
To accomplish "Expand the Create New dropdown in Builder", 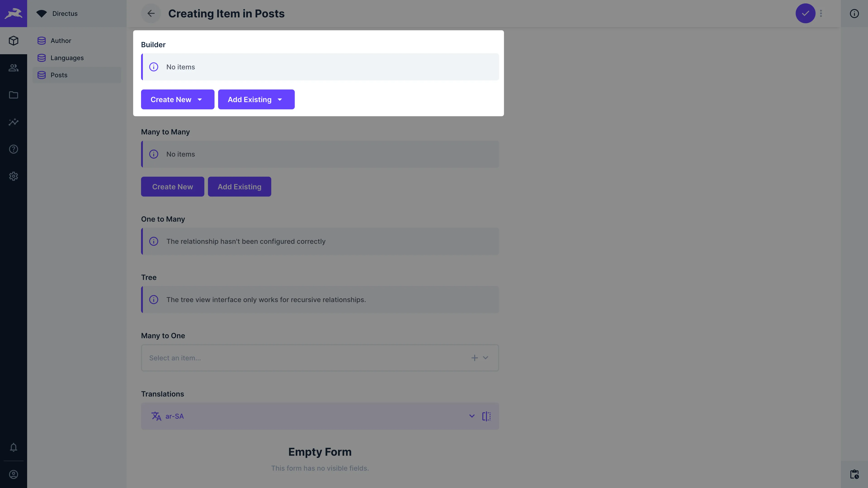I will click(199, 99).
